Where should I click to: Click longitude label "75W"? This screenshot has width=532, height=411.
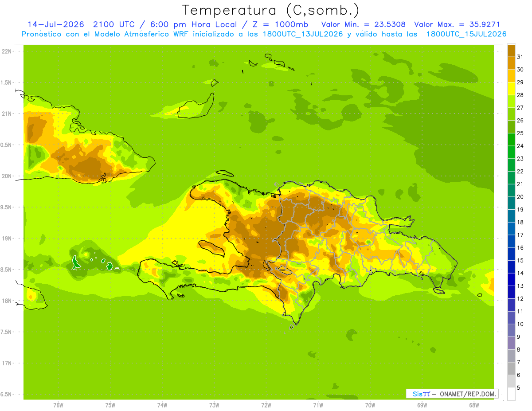point(110,405)
